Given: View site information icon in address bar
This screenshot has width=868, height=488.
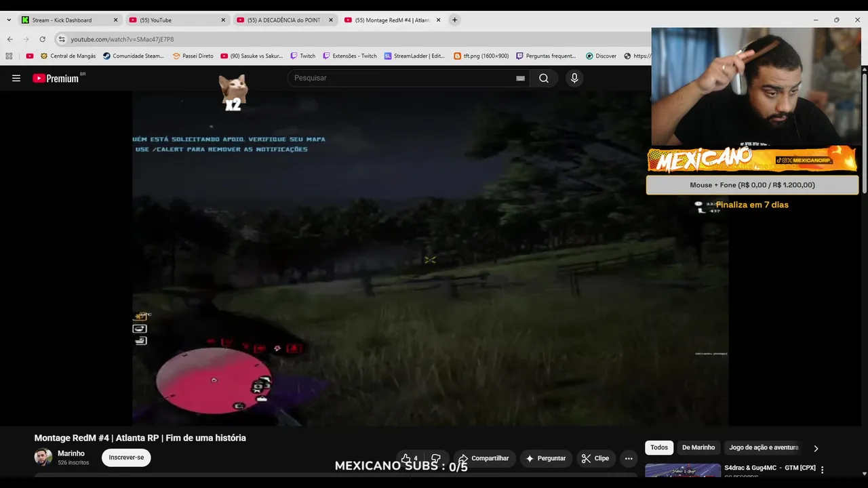Looking at the screenshot, I should [x=62, y=39].
